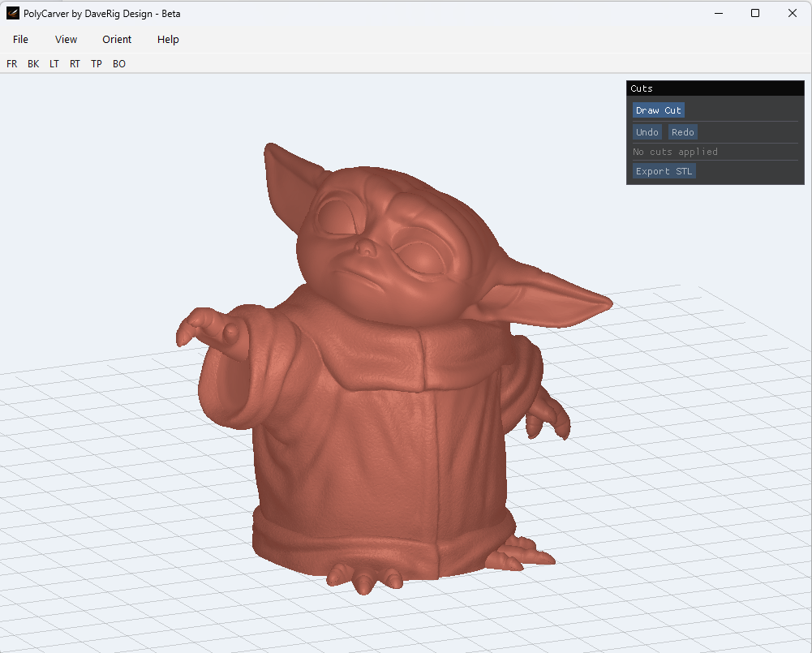Open the View menu

pos(66,40)
